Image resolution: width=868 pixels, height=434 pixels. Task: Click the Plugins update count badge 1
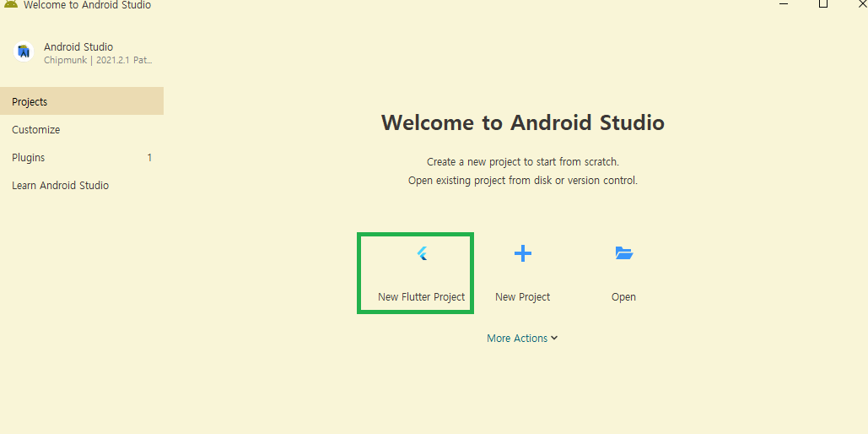coord(149,157)
